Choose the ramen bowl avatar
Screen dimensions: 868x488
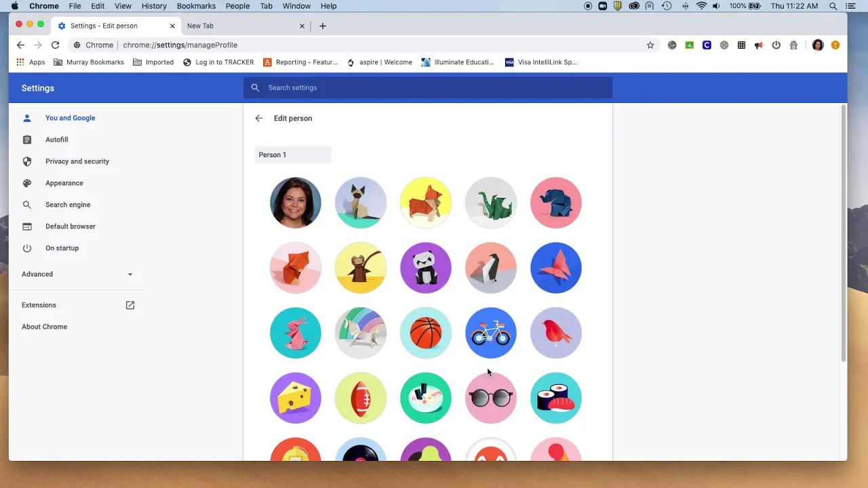point(426,398)
